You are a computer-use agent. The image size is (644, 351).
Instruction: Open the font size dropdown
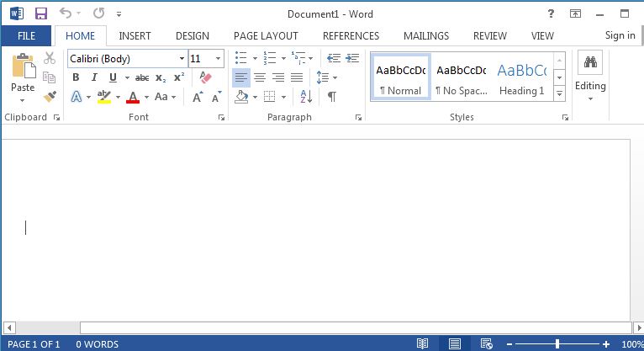[218, 58]
